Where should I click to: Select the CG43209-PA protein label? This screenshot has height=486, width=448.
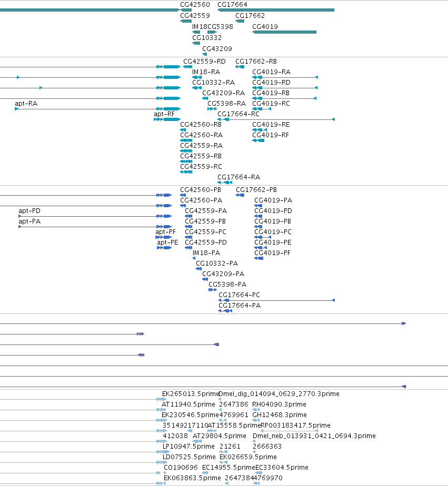click(x=223, y=274)
